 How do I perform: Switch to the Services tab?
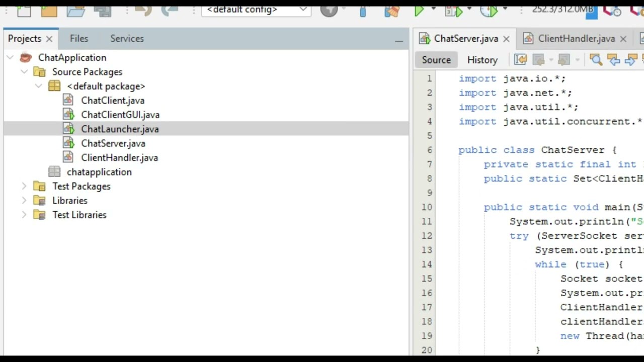click(127, 39)
